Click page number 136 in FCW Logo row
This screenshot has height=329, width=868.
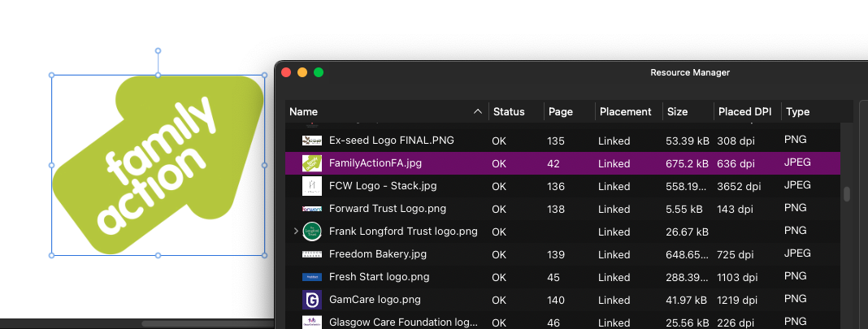tap(556, 186)
